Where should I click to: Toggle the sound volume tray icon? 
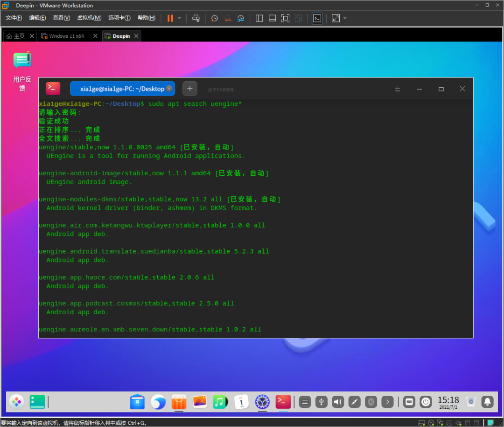point(337,401)
